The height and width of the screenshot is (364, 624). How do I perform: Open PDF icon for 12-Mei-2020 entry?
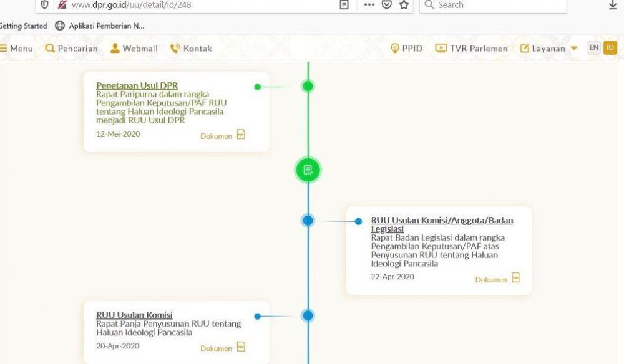coord(241,134)
